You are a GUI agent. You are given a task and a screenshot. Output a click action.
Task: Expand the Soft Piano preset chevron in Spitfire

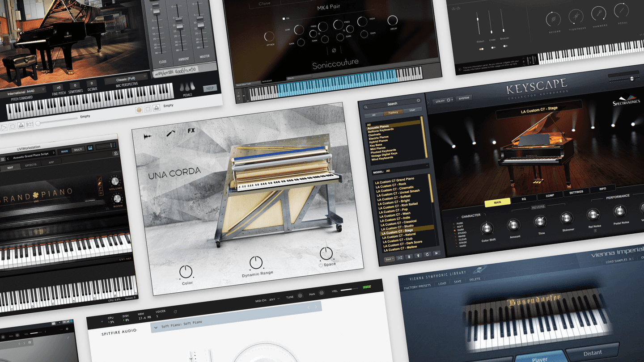tap(156, 328)
